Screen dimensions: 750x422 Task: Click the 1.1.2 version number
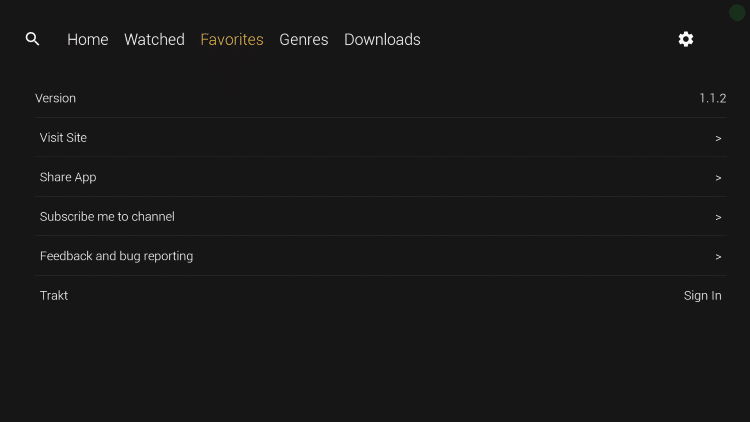click(x=712, y=98)
